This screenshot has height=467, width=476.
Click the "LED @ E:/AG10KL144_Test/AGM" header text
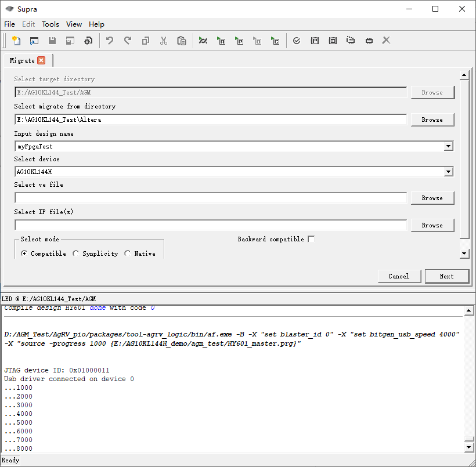pos(49,299)
